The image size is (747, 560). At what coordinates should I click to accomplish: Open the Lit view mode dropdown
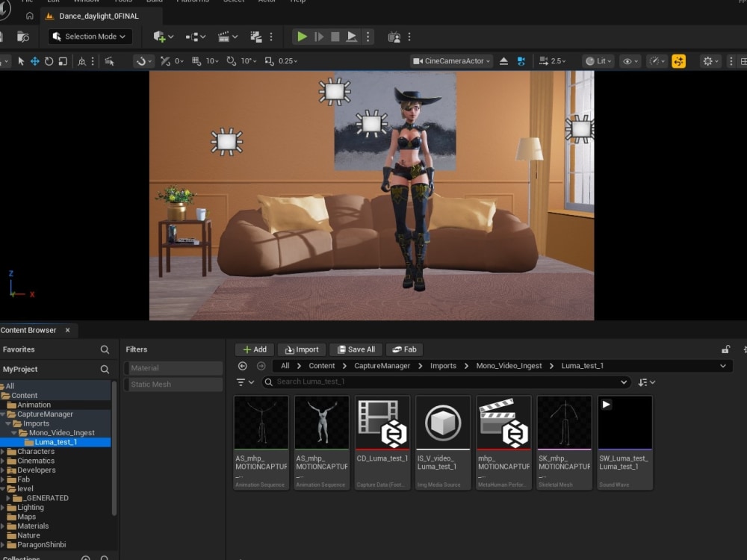point(598,61)
